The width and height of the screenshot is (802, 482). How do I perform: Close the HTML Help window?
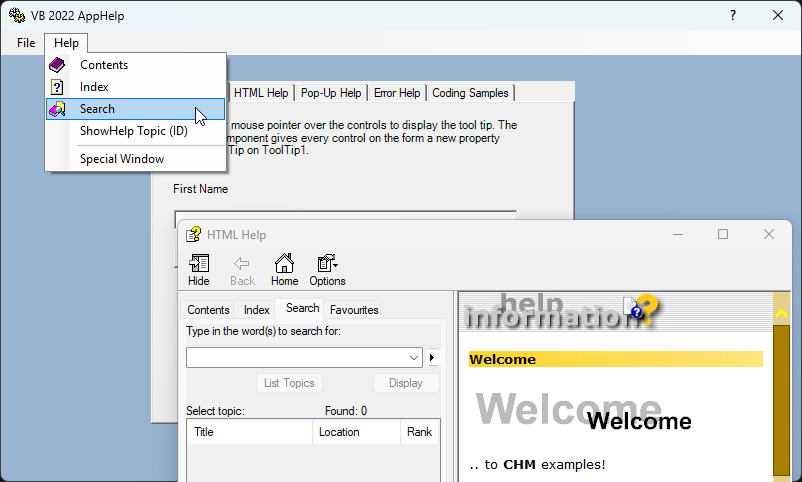[x=769, y=234]
